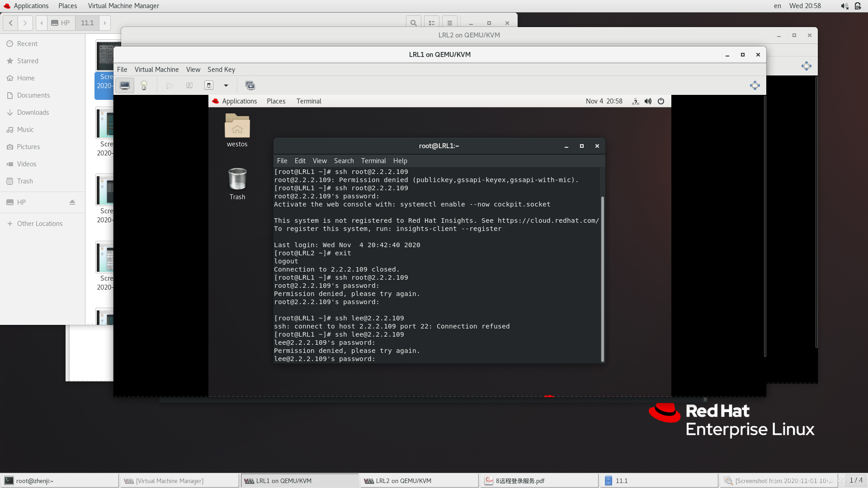
Task: Expand the LRL2 on QEMU/KVM window
Action: (x=794, y=34)
